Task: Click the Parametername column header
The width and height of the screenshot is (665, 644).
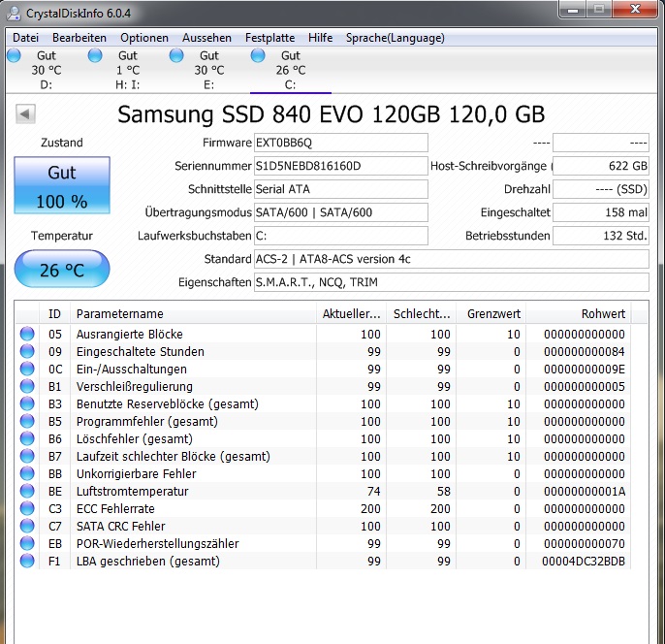Action: (194, 314)
